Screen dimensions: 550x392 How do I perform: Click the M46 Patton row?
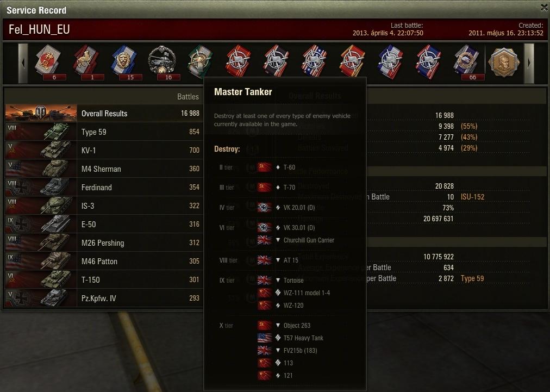(x=104, y=261)
